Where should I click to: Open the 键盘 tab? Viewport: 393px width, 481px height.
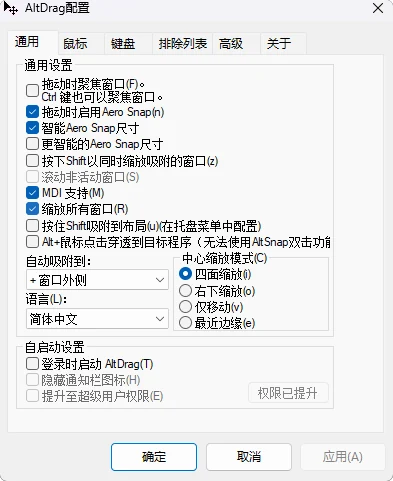pyautogui.click(x=123, y=44)
